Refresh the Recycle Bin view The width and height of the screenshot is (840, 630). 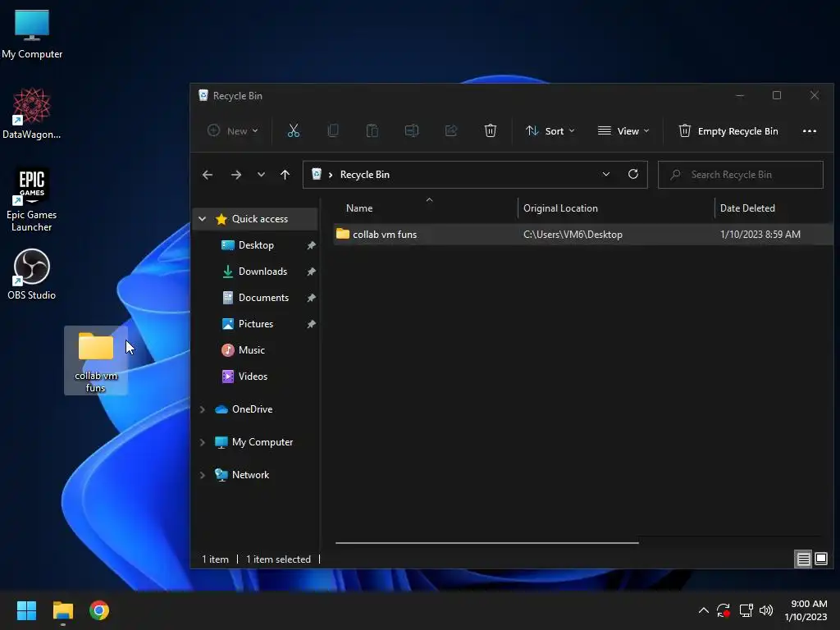pos(633,175)
